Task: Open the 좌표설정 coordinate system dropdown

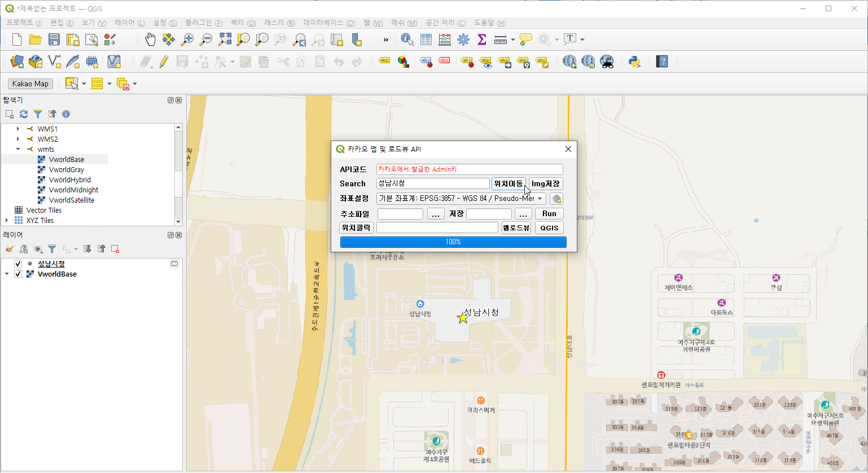Action: coord(461,199)
